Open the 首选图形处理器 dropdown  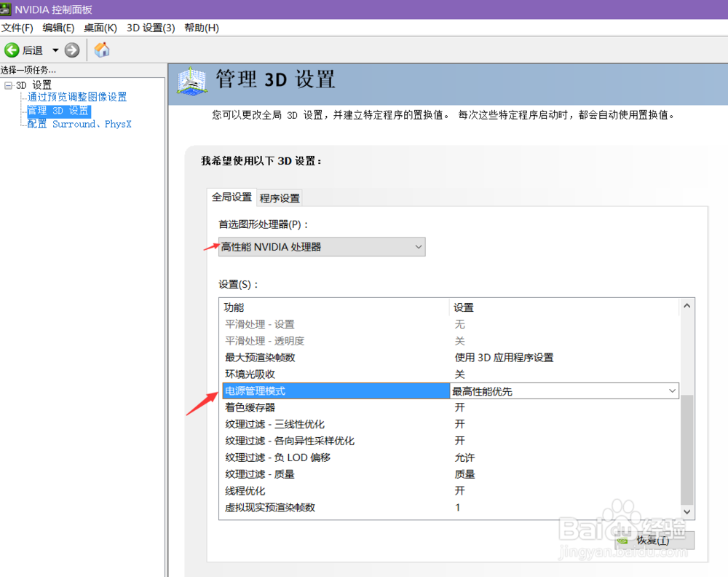(x=419, y=247)
